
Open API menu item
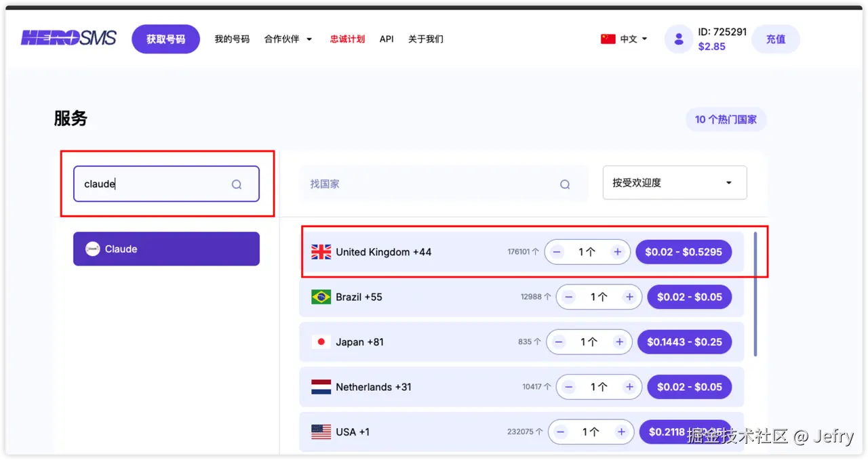[x=387, y=39]
